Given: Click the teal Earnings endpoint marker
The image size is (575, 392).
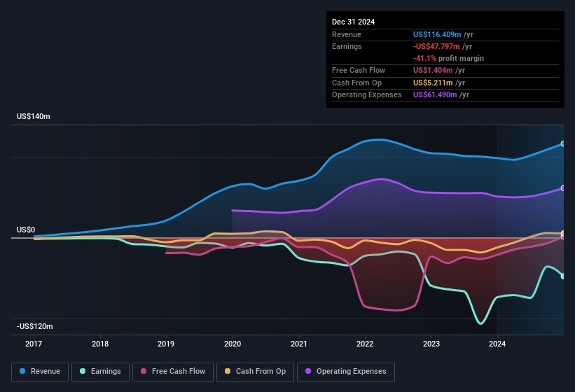Looking at the screenshot, I should click(x=562, y=276).
